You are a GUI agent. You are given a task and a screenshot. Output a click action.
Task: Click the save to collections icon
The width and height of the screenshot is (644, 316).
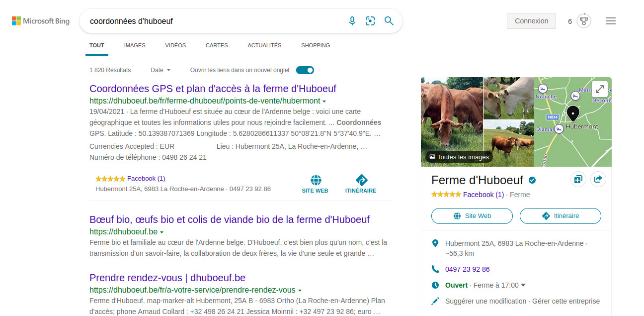(x=578, y=179)
